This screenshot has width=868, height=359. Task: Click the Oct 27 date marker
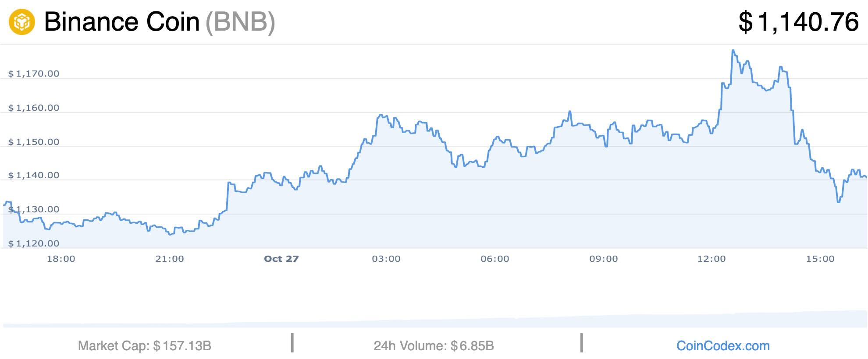click(x=281, y=259)
